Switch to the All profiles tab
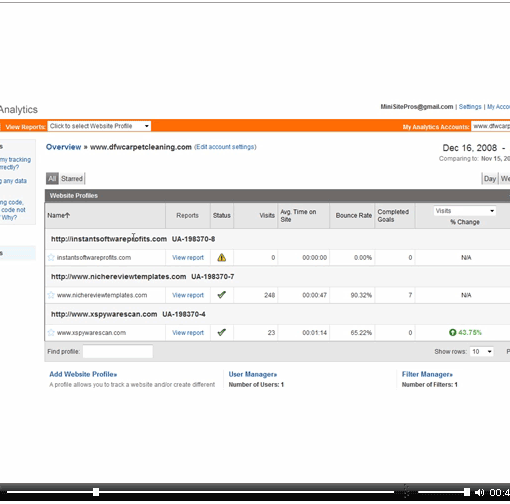This screenshot has height=504, width=510. pos(52,179)
